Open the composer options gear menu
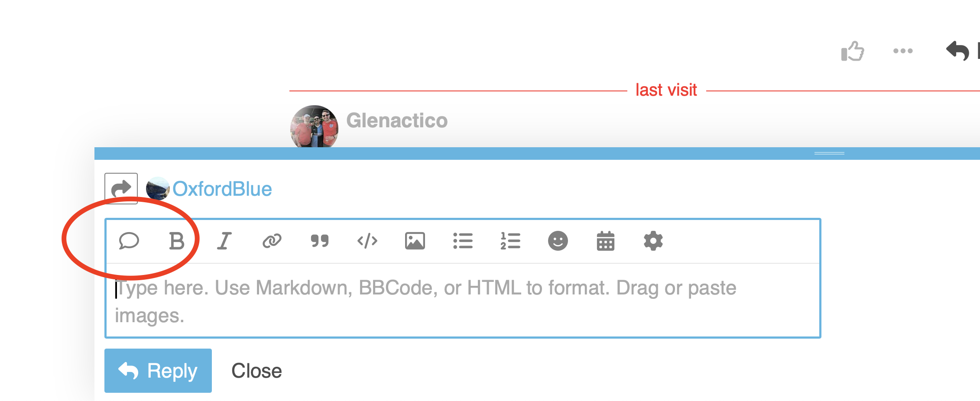The height and width of the screenshot is (401, 980). pos(653,241)
